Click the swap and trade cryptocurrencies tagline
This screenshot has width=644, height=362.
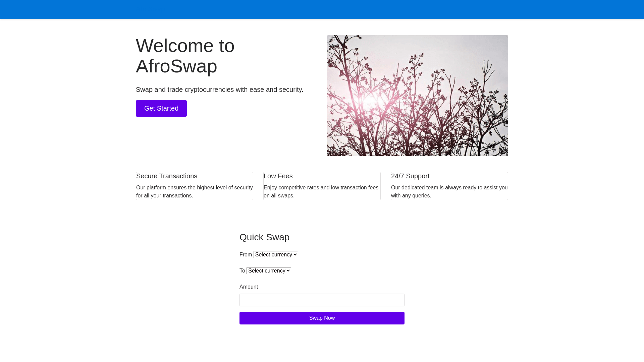[219, 90]
